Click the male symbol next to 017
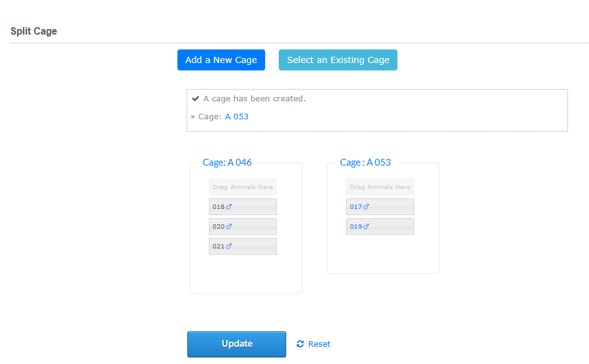The height and width of the screenshot is (364, 589). (x=367, y=206)
